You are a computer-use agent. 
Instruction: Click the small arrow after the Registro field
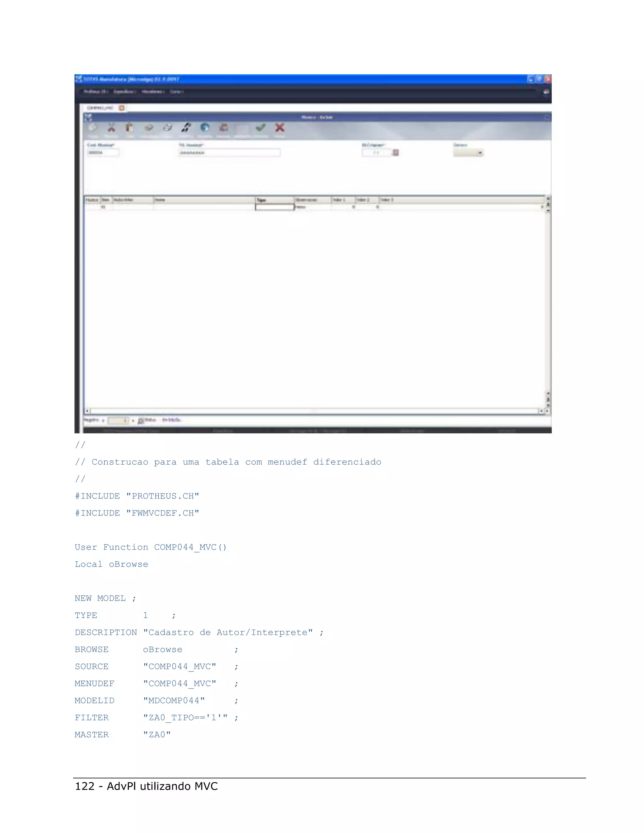pos(133,421)
